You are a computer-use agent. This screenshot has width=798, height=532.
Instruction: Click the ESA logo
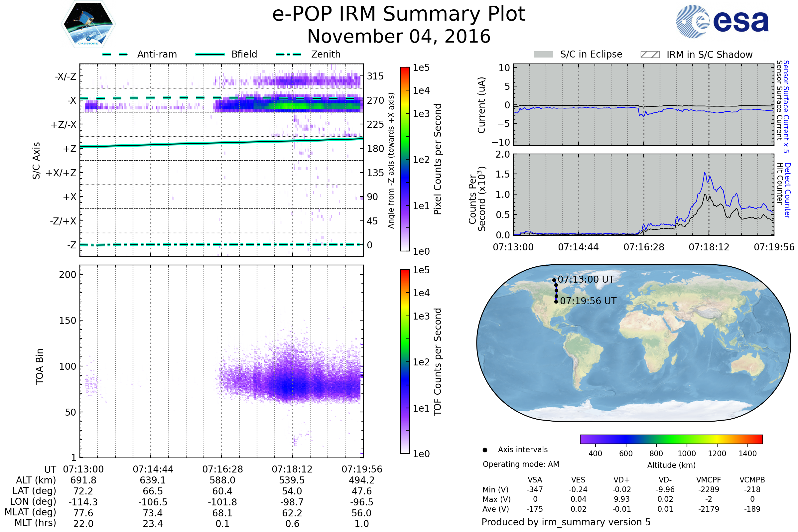point(722,22)
